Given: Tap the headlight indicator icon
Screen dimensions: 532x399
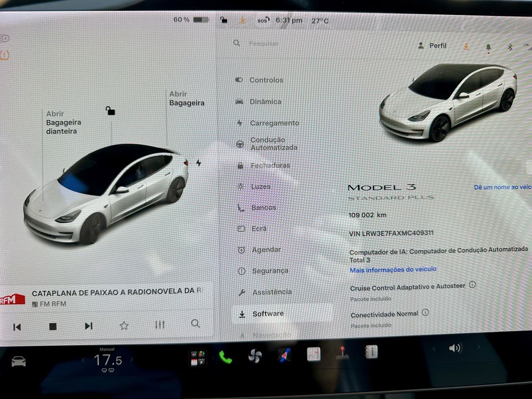Looking at the screenshot, I should point(5,39).
